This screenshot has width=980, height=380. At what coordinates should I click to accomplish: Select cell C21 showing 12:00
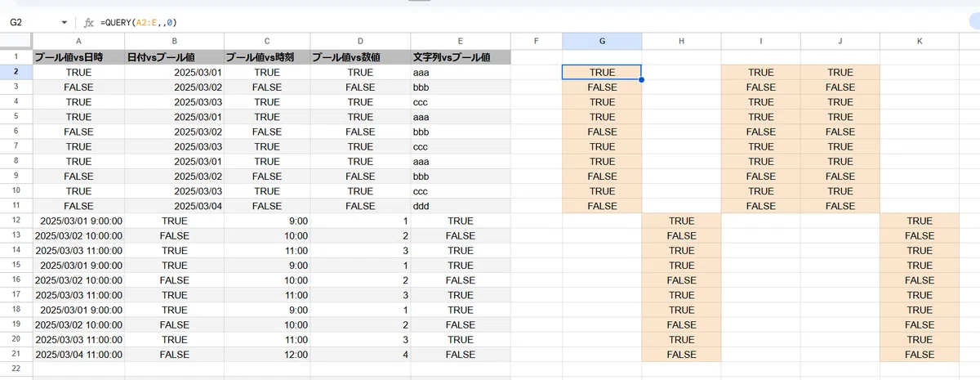coord(267,355)
